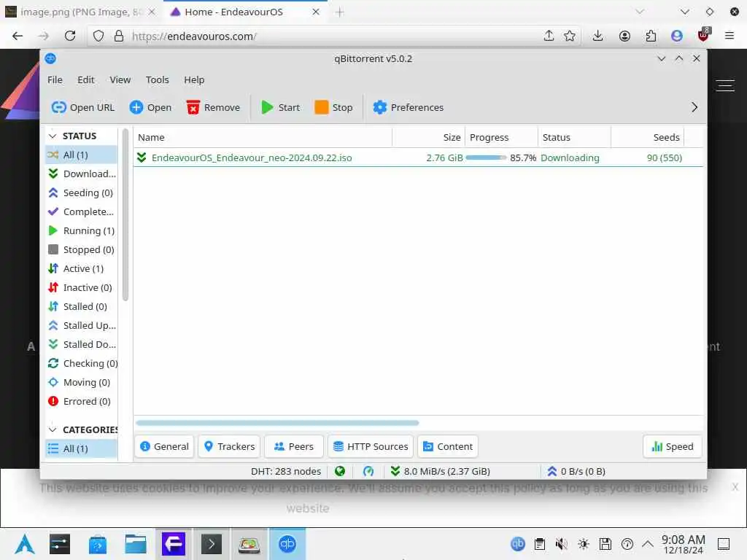
Task: Open the Tools menu
Action: pos(158,79)
